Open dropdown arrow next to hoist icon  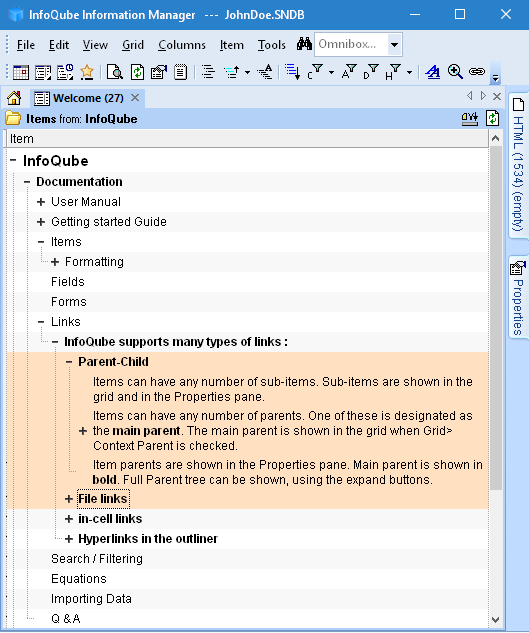click(x=247, y=73)
